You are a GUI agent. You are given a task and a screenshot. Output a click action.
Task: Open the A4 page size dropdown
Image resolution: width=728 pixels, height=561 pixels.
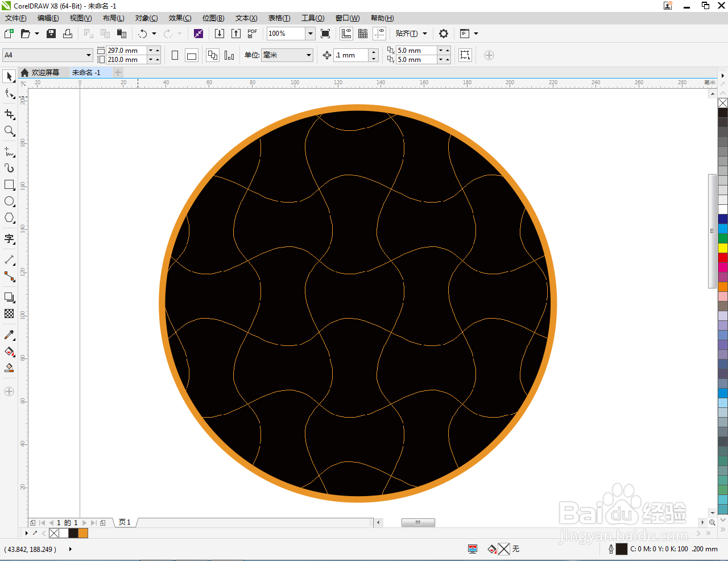pos(89,55)
